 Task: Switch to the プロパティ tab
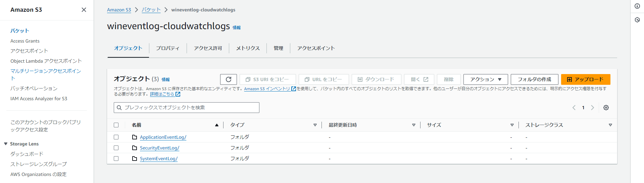[x=168, y=48]
